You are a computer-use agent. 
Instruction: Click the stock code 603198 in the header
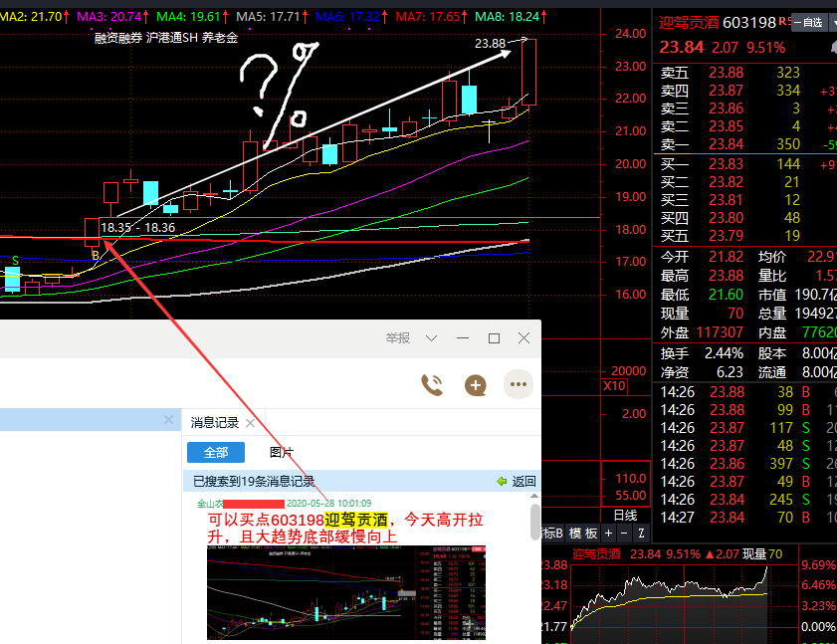coord(749,23)
